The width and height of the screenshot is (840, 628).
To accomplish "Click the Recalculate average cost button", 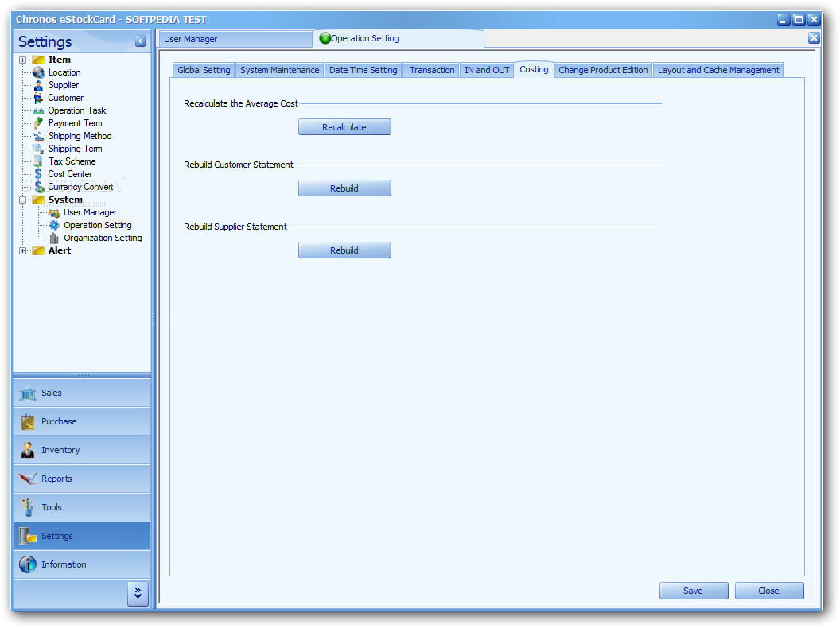I will click(344, 127).
